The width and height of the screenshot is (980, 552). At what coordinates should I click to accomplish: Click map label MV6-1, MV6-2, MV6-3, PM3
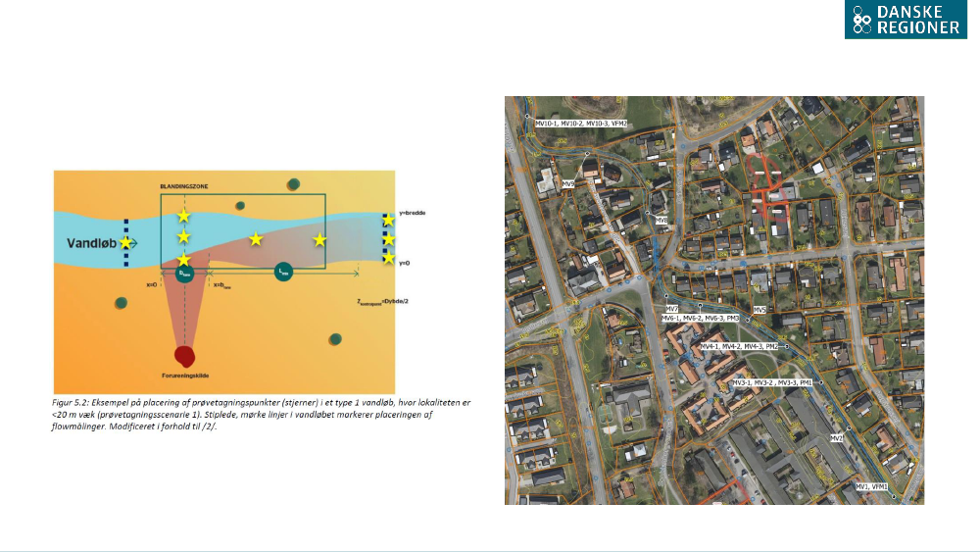coord(701,319)
